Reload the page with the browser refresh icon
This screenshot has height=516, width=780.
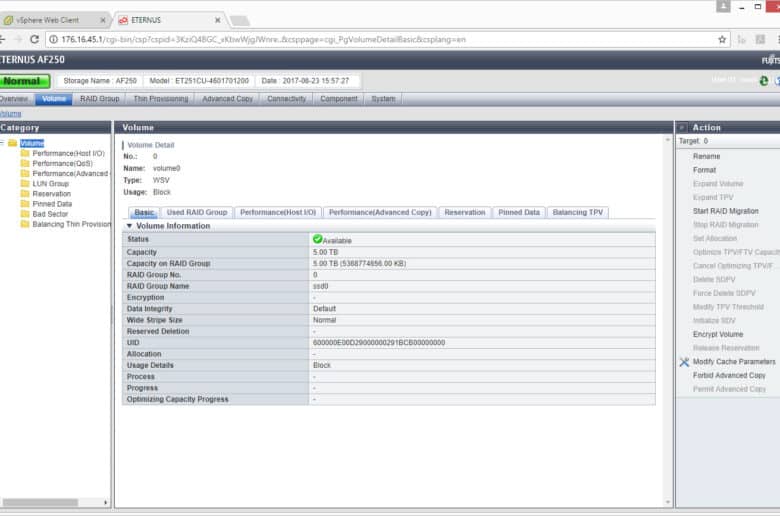click(34, 39)
